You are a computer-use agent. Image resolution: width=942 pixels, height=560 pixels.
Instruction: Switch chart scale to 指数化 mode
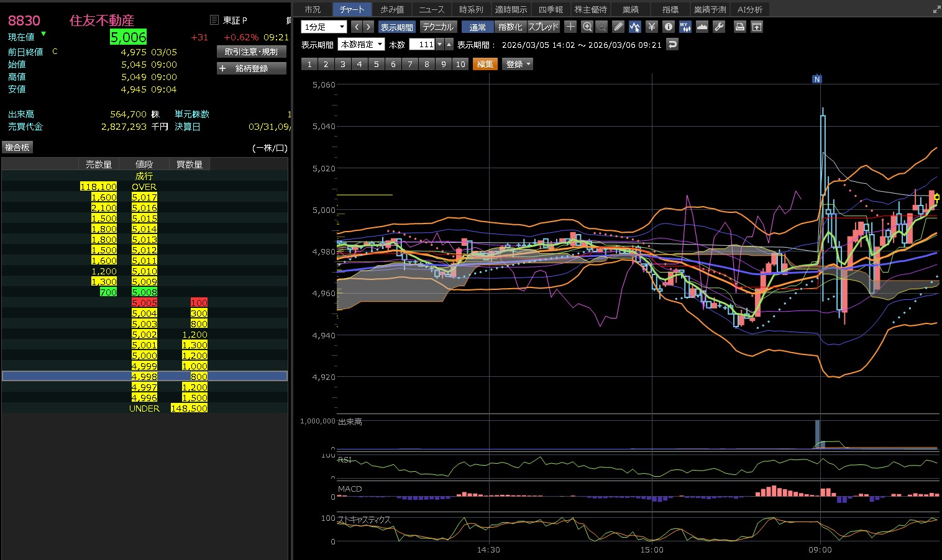point(510,27)
